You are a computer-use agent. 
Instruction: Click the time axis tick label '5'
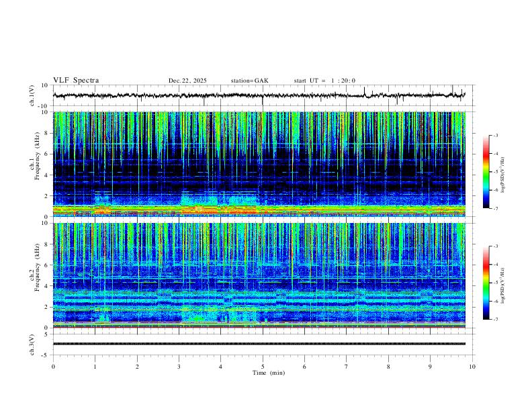[x=263, y=367]
